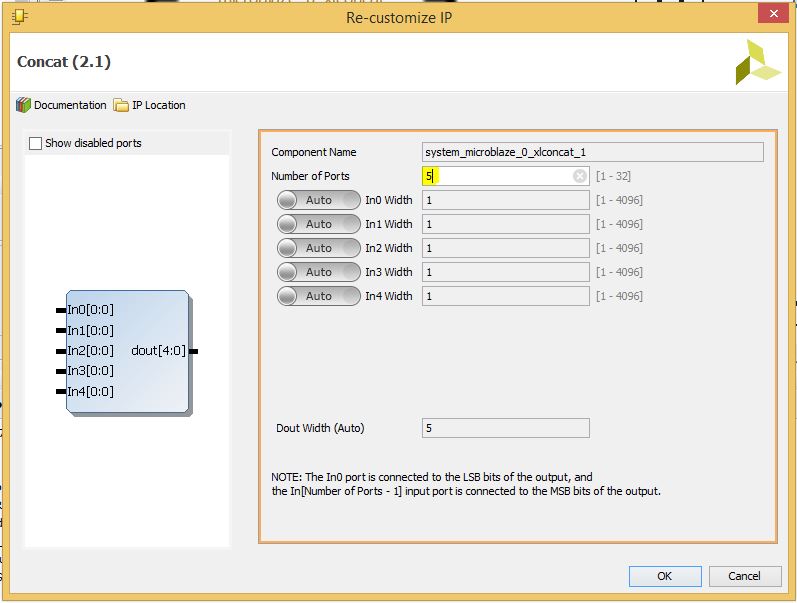
Task: Select the In0 Width value field
Action: (506, 200)
